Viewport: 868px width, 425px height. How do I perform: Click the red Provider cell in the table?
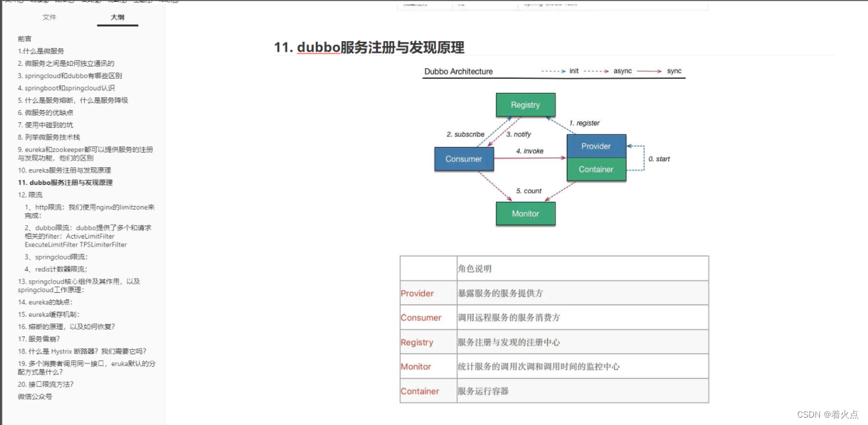(x=428, y=293)
